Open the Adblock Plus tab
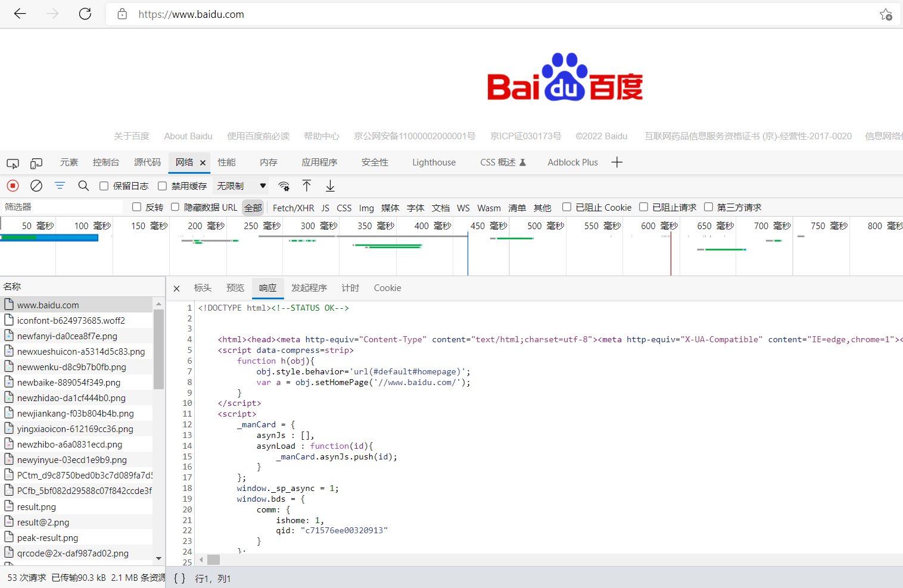The width and height of the screenshot is (903, 588). pyautogui.click(x=572, y=162)
